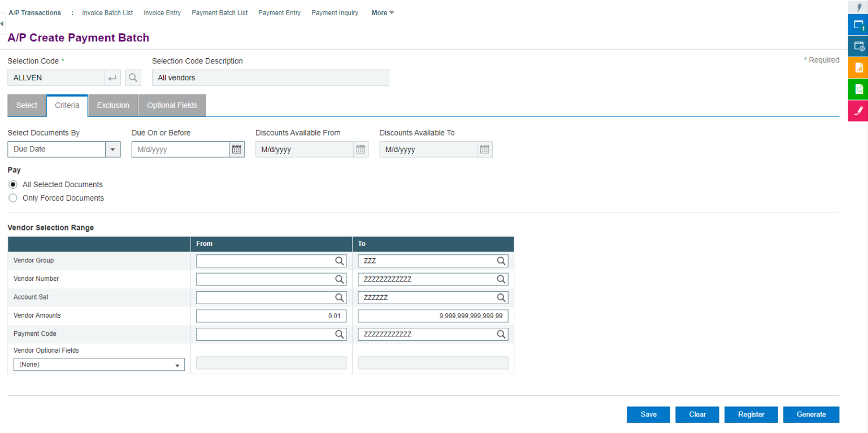
Task: Select All Selected Documents option
Action: point(12,184)
